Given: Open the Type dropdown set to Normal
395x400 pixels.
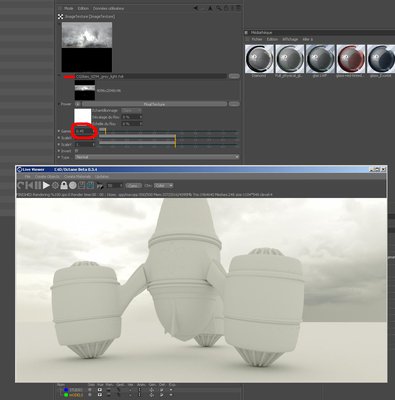Looking at the screenshot, I should pos(157,157).
